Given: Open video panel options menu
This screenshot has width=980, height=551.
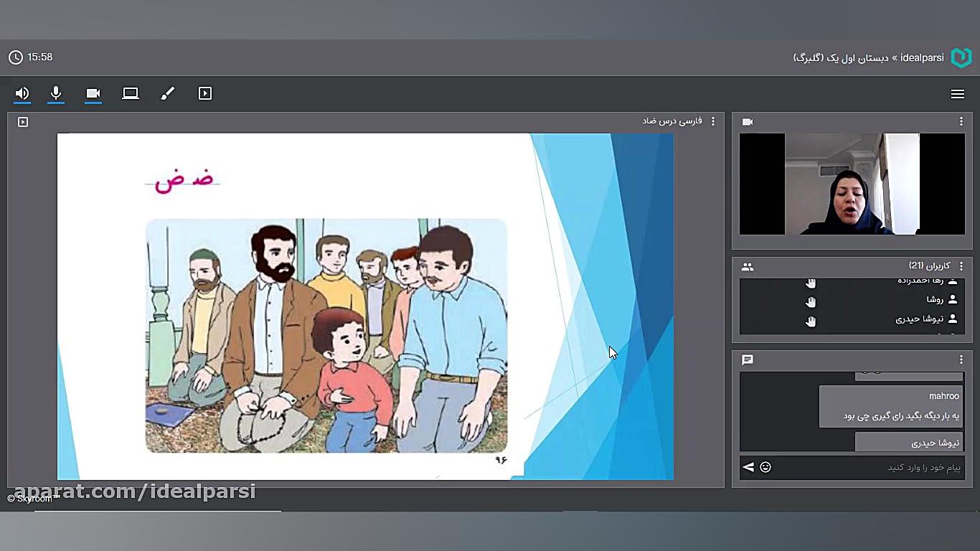Looking at the screenshot, I should (x=961, y=122).
